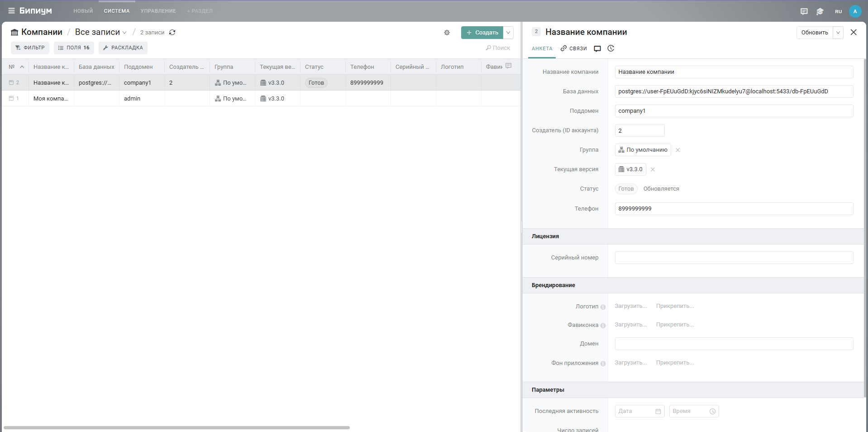Open record 1 row card icon
This screenshot has width=868, height=432.
click(x=11, y=98)
